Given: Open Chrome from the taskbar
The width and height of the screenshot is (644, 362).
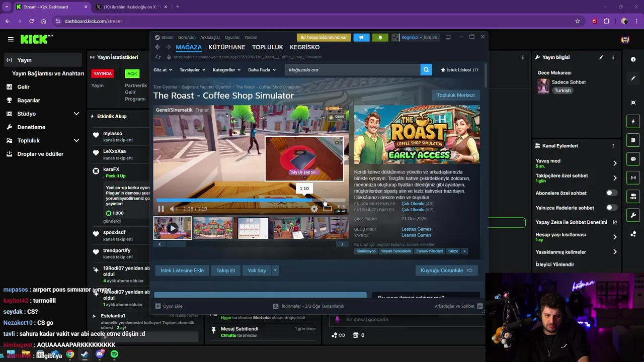Looking at the screenshot, I should pyautogui.click(x=70, y=354).
